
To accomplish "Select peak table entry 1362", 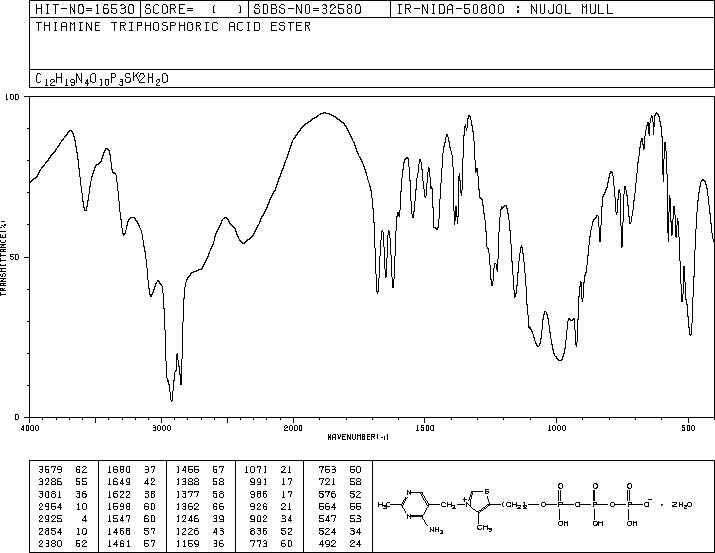I will pyautogui.click(x=187, y=506).
